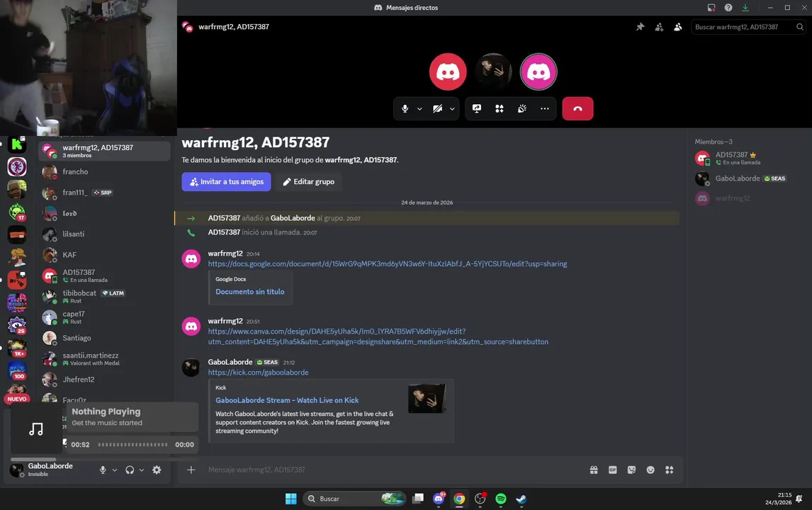The width and height of the screenshot is (812, 510).
Task: Open the cape17 direct message
Action: 104,317
